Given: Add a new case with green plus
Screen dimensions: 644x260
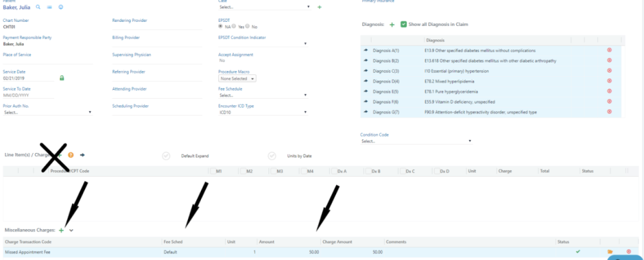Looking at the screenshot, I should click(x=319, y=7).
